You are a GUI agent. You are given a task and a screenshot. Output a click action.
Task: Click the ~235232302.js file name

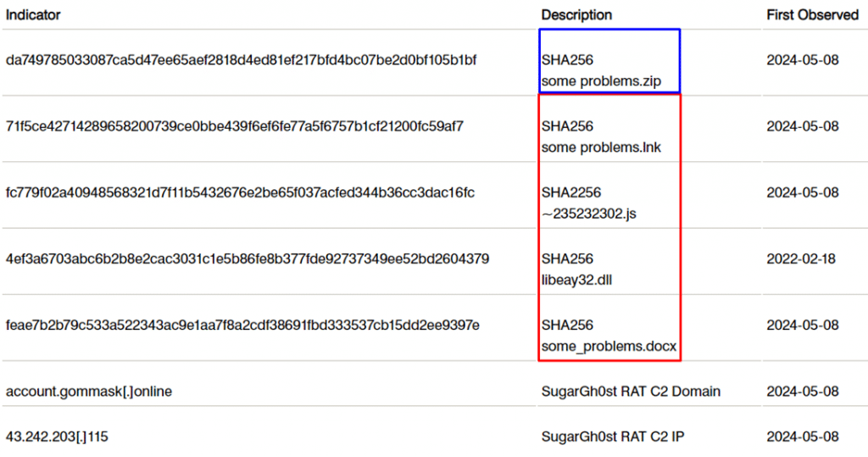(x=589, y=214)
